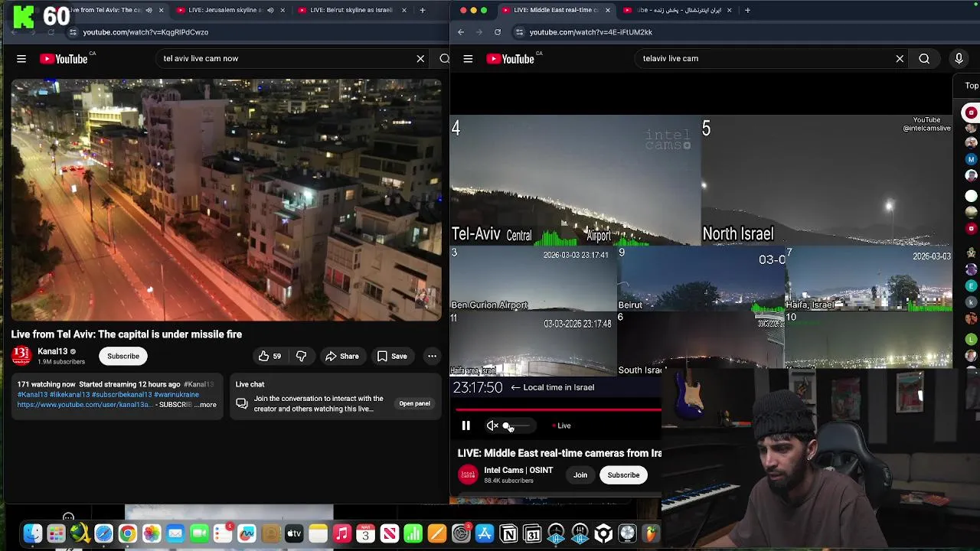Image resolution: width=980 pixels, height=551 pixels.
Task: Pause the Intel Cams live stream
Action: 465,425
